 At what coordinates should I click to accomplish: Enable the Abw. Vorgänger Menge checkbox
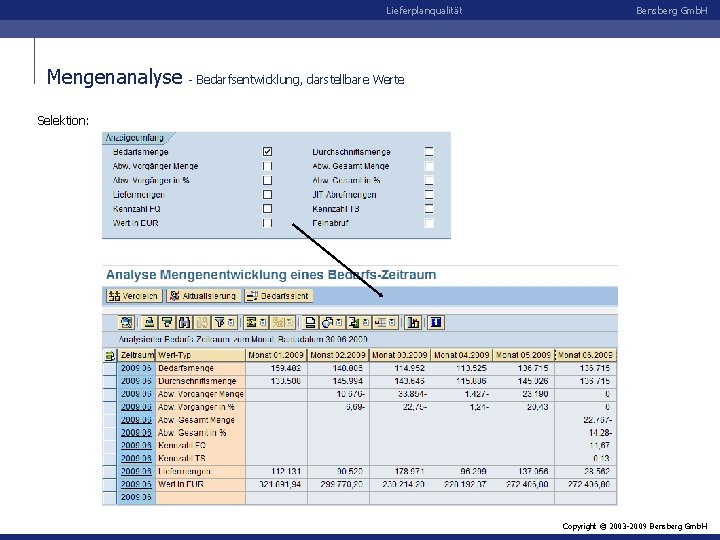(267, 166)
